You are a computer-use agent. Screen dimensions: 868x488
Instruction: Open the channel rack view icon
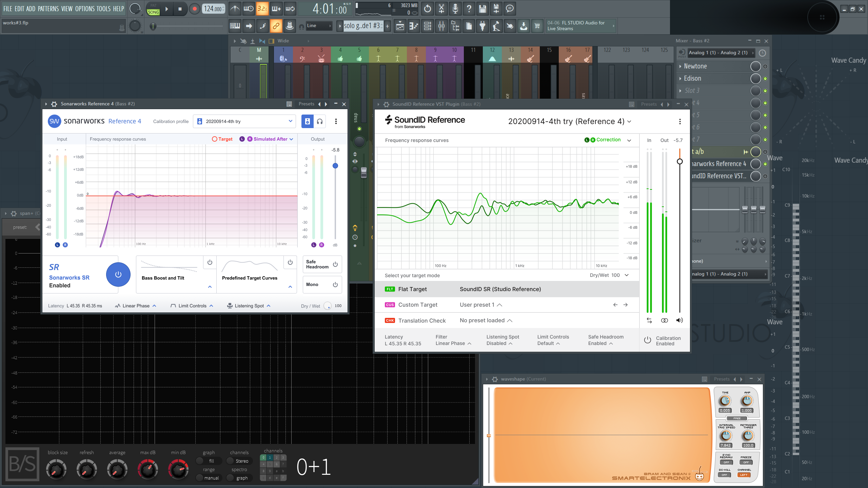tap(428, 26)
